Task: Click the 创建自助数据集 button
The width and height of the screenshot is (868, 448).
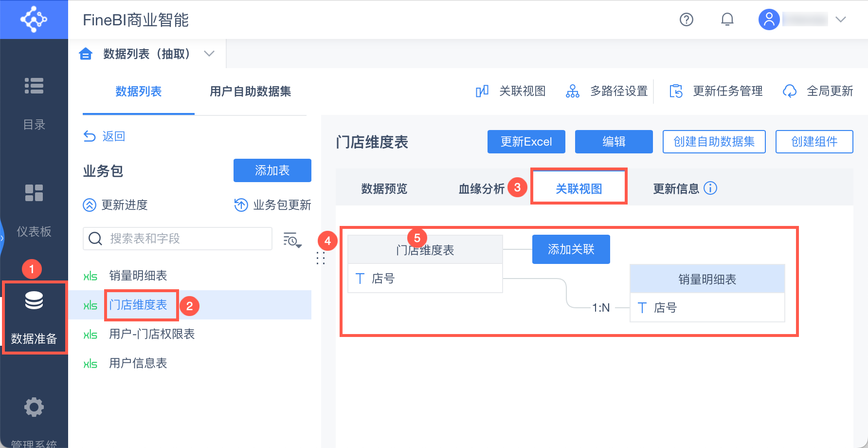Action: tap(714, 142)
